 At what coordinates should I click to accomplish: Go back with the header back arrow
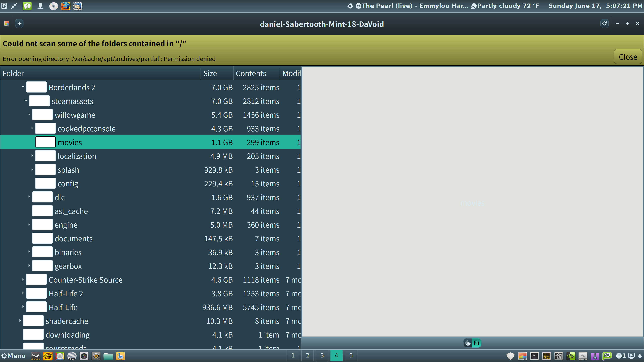point(19,24)
